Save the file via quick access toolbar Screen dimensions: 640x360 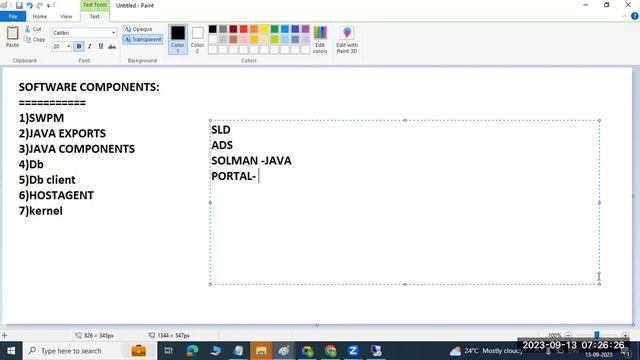point(19,5)
